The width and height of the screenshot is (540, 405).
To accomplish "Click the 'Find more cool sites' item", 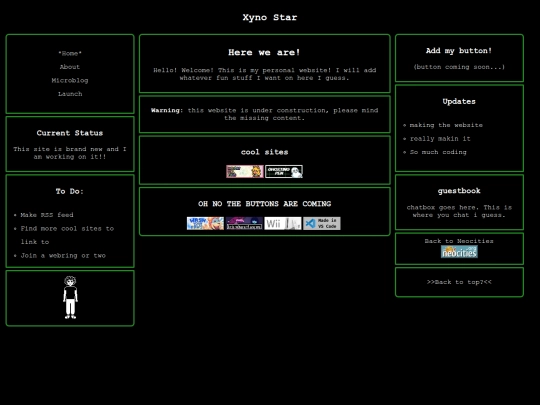I will point(67,235).
